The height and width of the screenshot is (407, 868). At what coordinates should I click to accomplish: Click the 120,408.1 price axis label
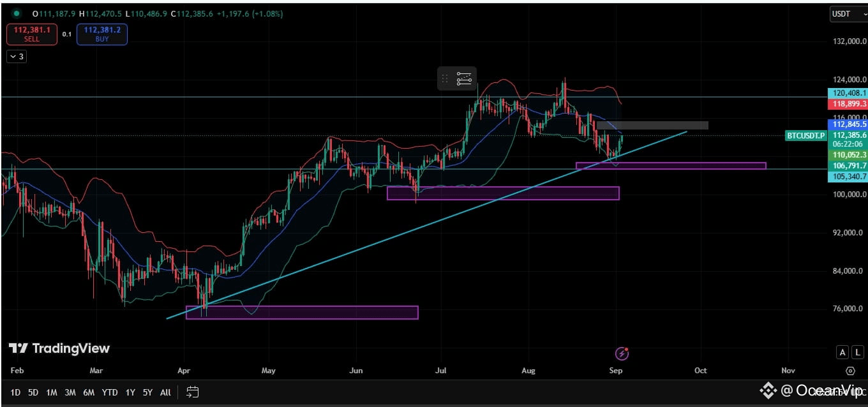click(848, 93)
